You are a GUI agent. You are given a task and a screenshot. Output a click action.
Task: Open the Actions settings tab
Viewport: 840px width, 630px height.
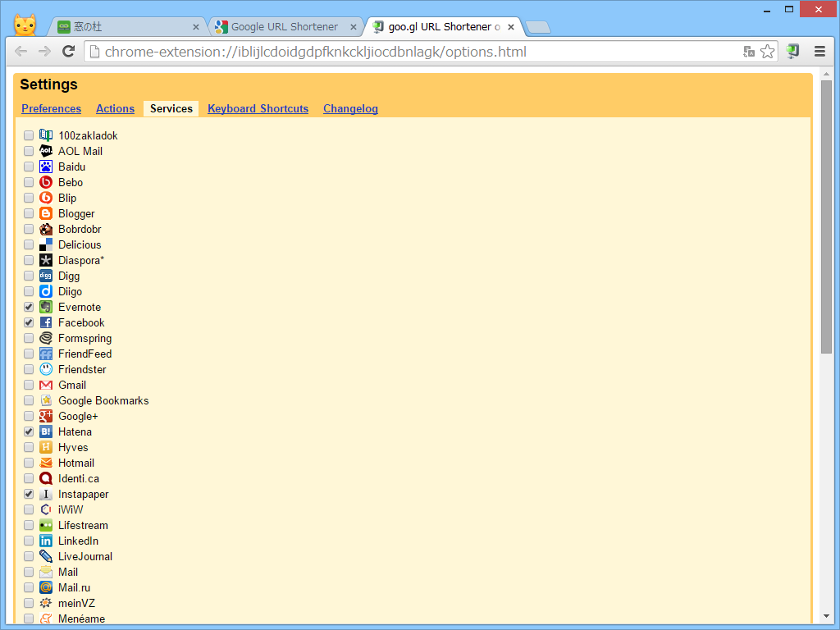point(115,109)
